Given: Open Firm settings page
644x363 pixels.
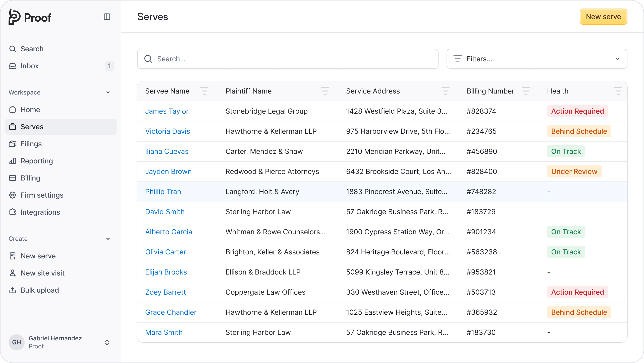Looking at the screenshot, I should point(42,195).
